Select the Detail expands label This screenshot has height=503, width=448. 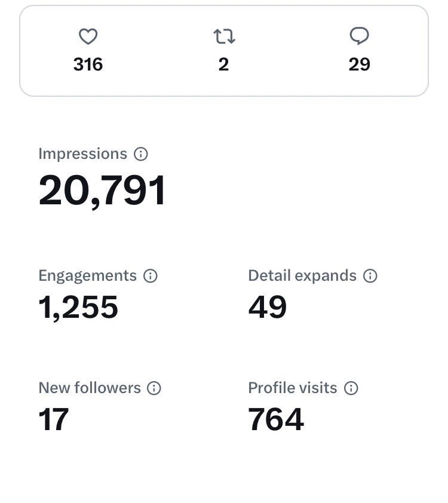(302, 276)
